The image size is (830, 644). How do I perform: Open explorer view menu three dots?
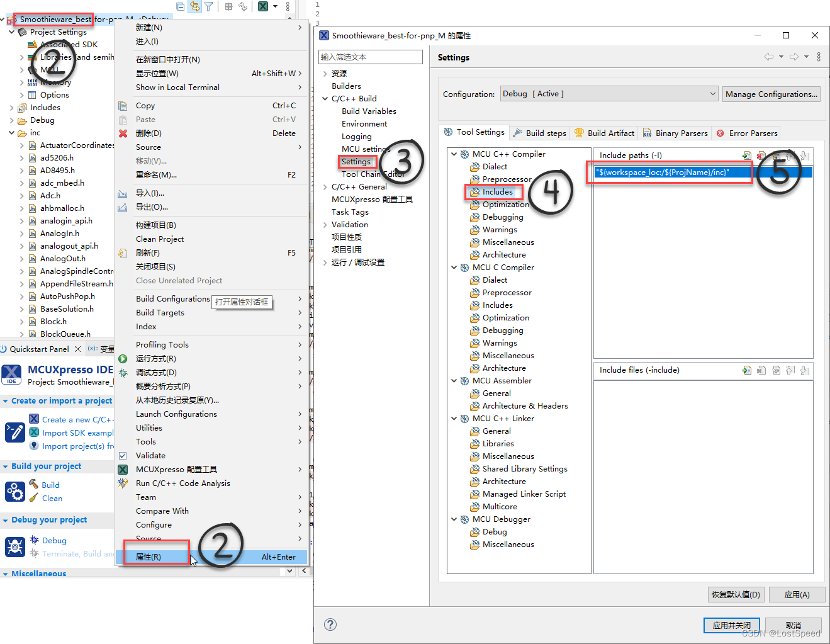288,6
